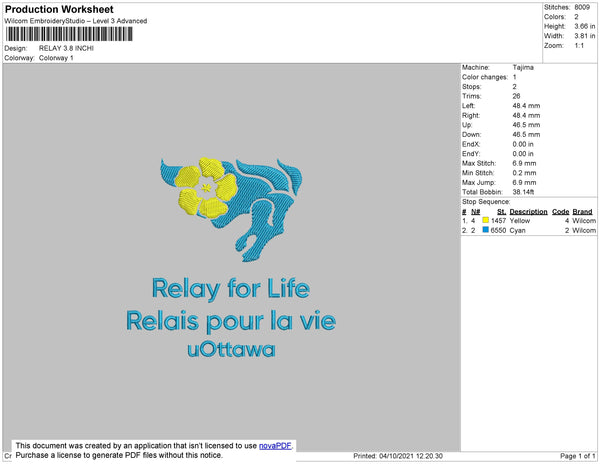Click the Stitches value 8009

tap(582, 7)
